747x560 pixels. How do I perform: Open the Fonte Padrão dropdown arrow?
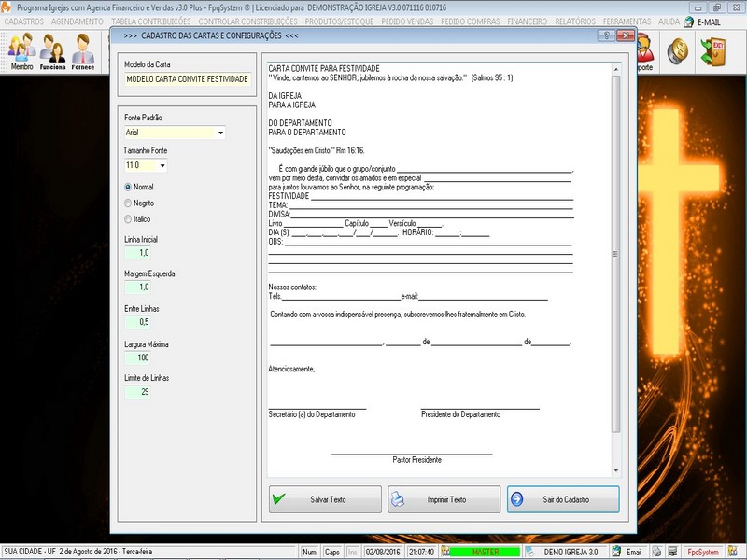tap(220, 133)
